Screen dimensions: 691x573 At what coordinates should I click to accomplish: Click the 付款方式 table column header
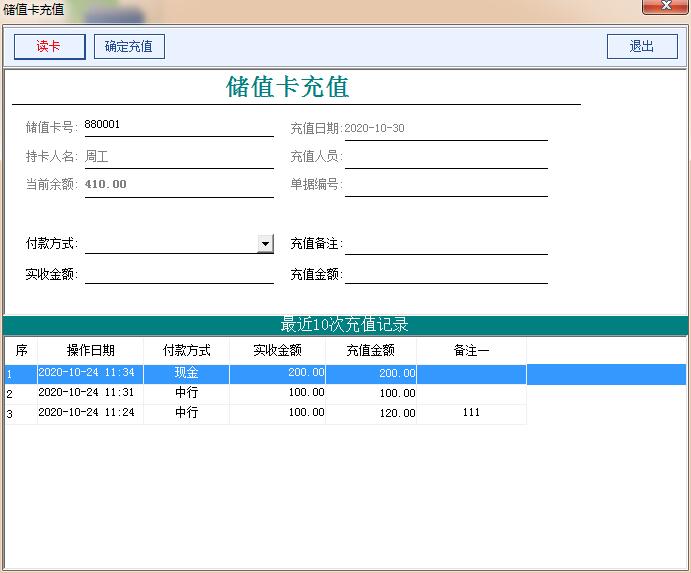click(x=186, y=351)
